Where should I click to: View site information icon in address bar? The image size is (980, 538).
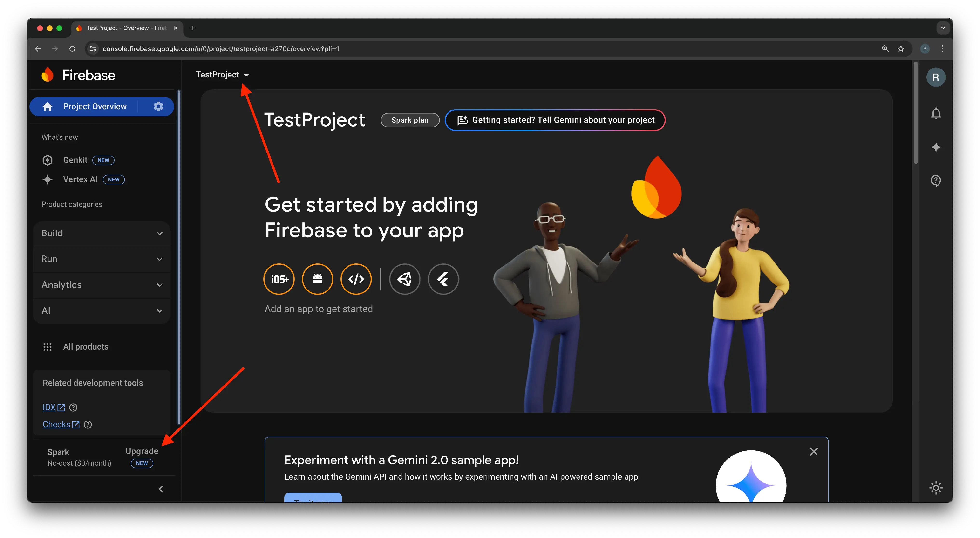(93, 49)
